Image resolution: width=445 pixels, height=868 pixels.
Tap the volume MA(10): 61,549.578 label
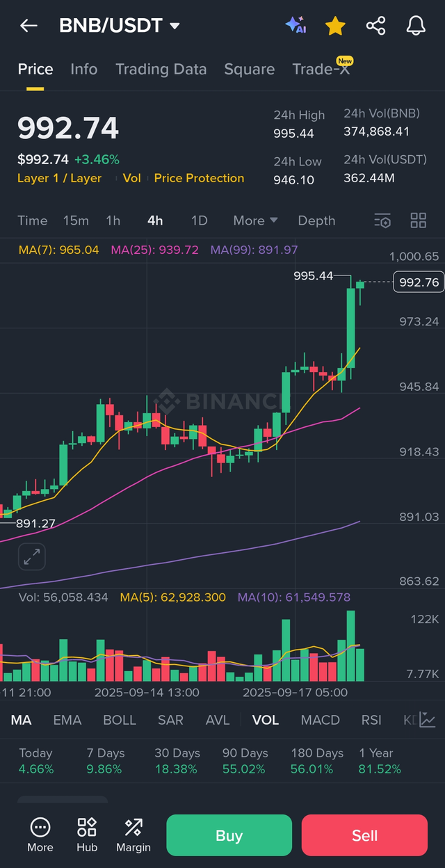(293, 597)
